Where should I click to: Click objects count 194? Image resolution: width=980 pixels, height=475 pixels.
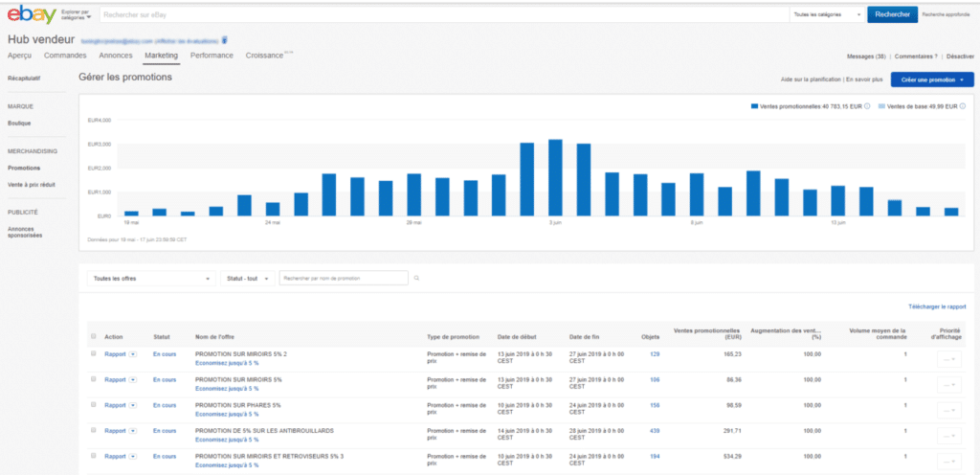[x=655, y=456]
